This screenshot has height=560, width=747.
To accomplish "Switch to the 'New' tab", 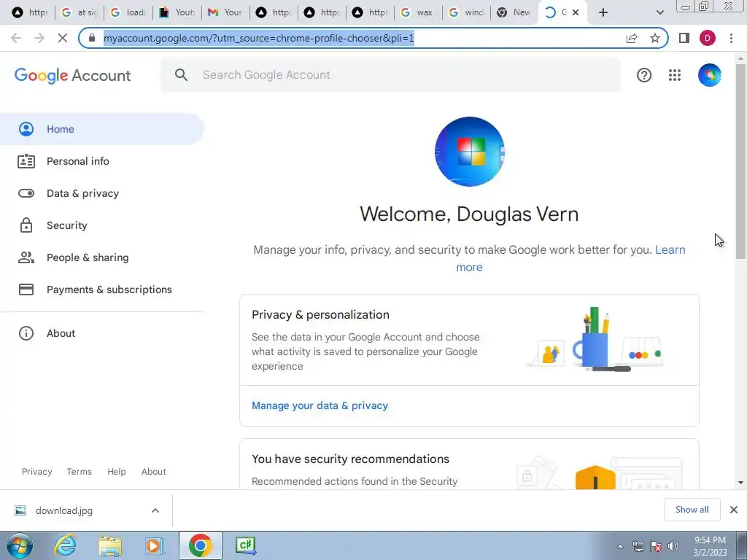I will 514,12.
